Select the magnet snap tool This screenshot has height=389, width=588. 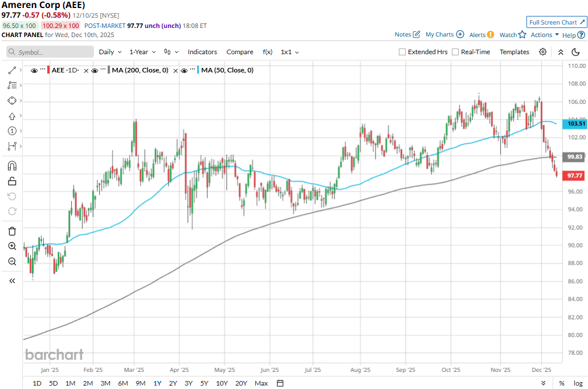pos(12,166)
